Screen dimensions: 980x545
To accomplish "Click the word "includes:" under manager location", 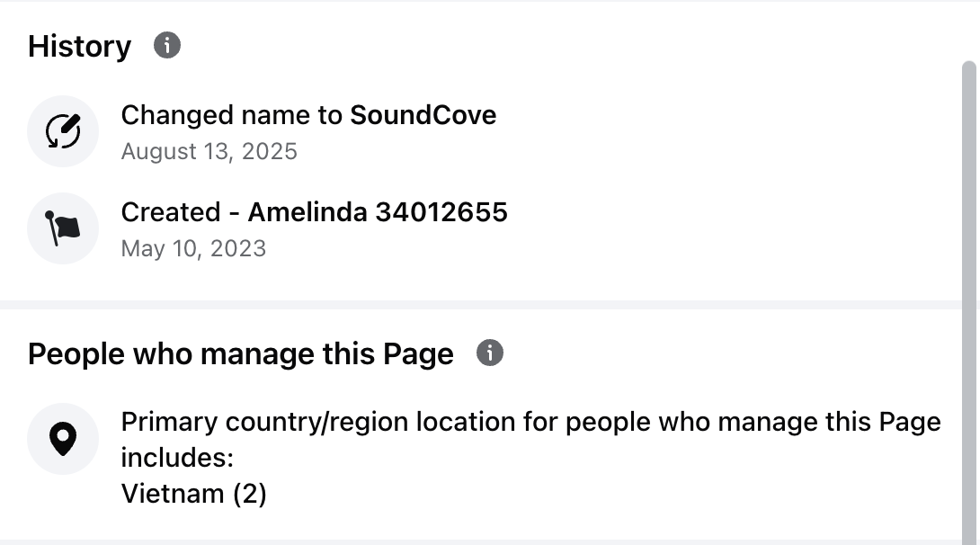I will pos(177,458).
